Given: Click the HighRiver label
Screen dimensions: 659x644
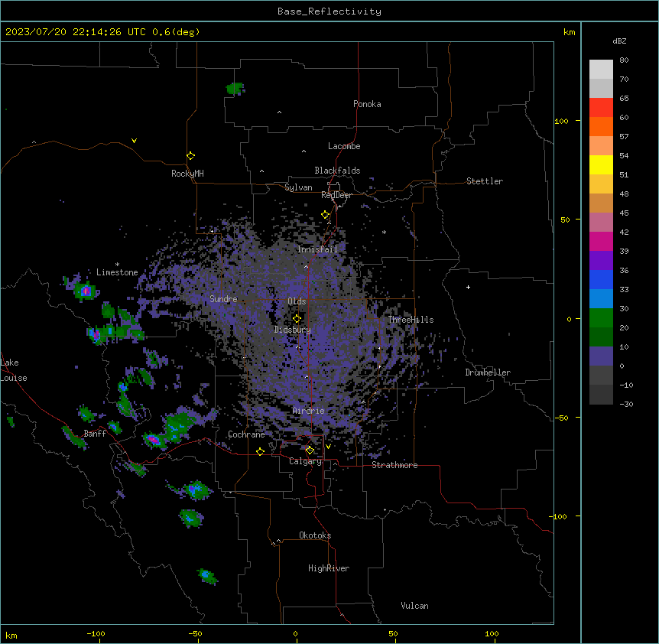Looking at the screenshot, I should click(x=329, y=568).
